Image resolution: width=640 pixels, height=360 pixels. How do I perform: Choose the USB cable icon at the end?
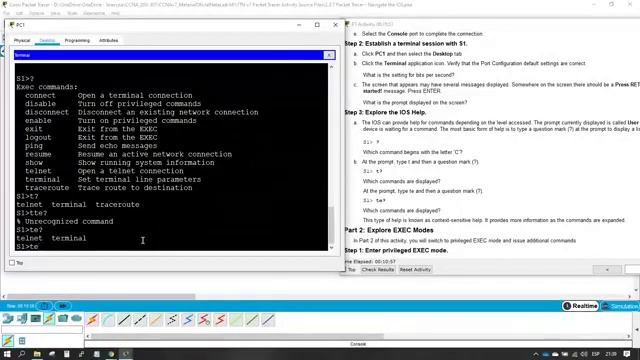[x=268, y=320]
